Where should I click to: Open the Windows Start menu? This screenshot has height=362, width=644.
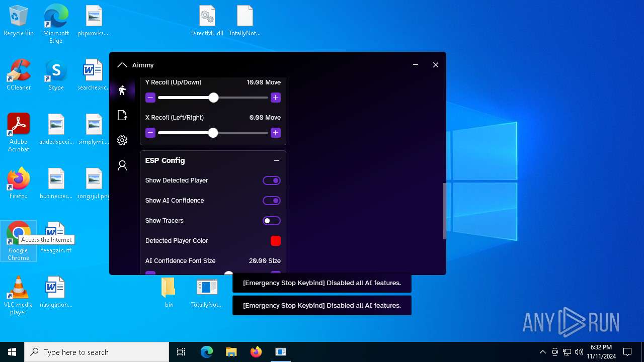(x=12, y=352)
